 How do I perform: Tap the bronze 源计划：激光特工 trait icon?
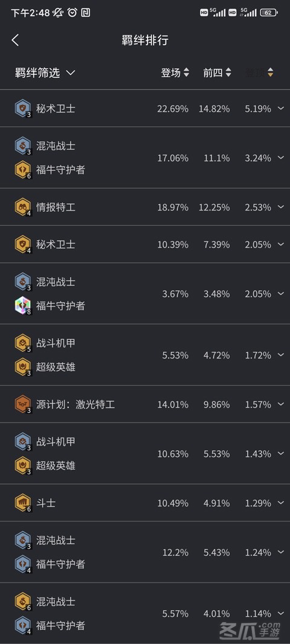pyautogui.click(x=22, y=404)
